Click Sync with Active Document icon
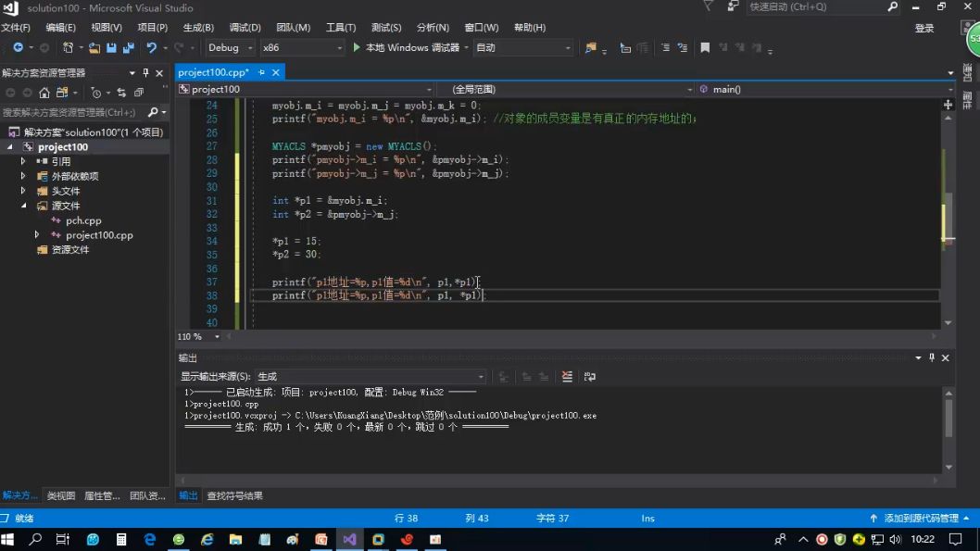Viewport: 980px width, 551px height. click(x=121, y=93)
